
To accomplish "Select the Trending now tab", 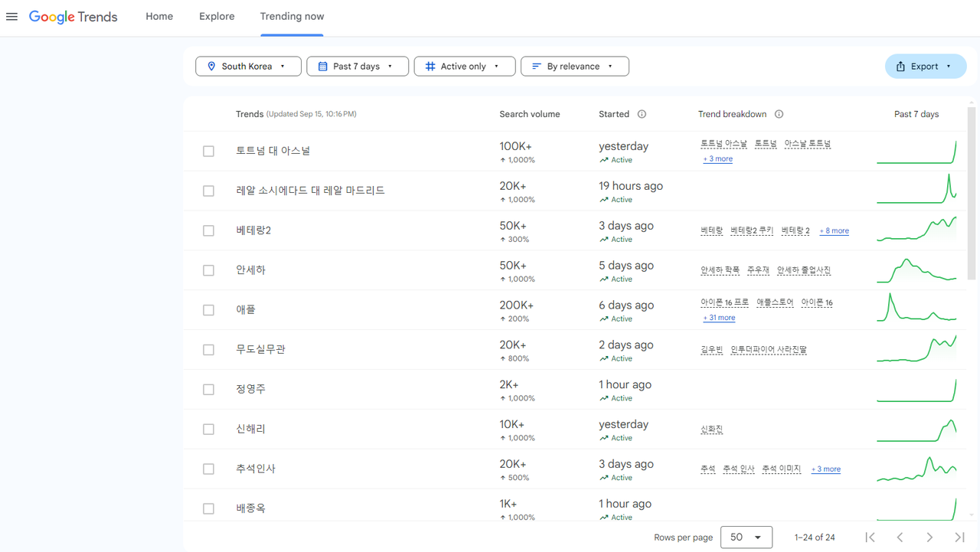I will 292,17.
